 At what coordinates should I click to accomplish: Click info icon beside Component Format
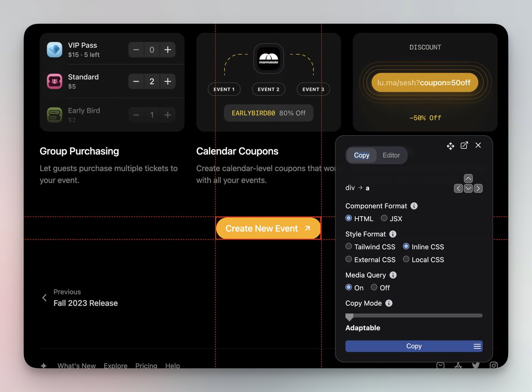tap(414, 206)
